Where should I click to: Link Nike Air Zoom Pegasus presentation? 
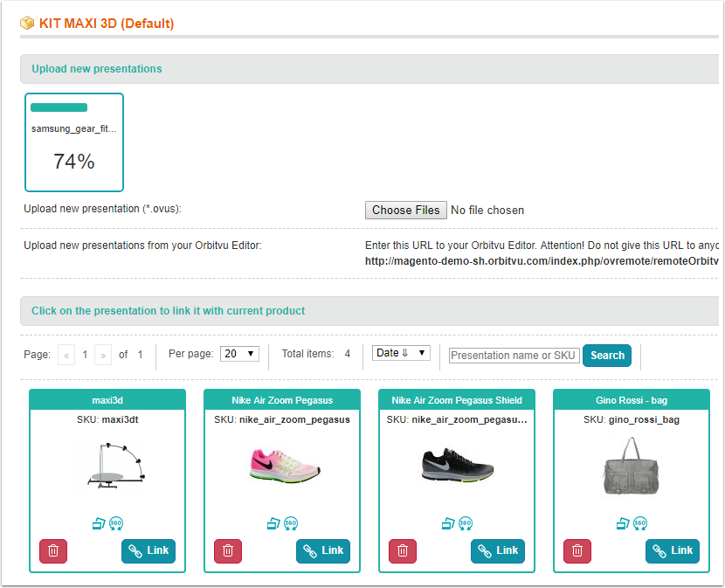[x=323, y=551]
